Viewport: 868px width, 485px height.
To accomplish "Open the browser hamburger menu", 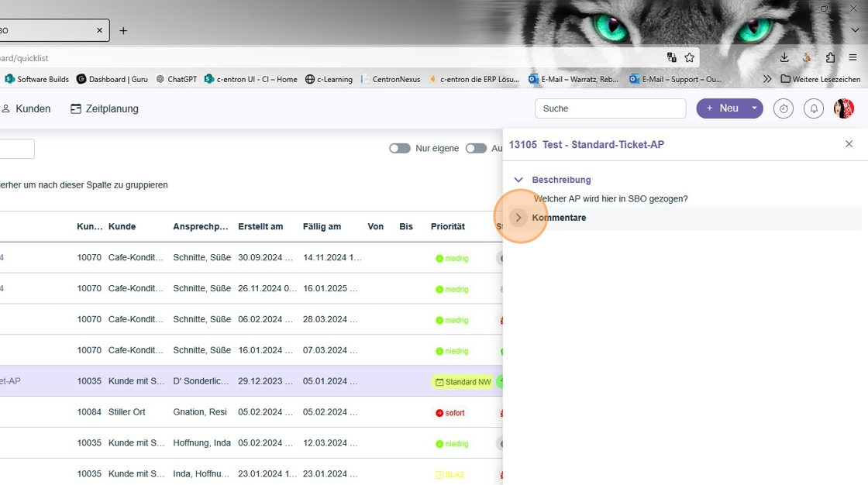I will (x=852, y=57).
